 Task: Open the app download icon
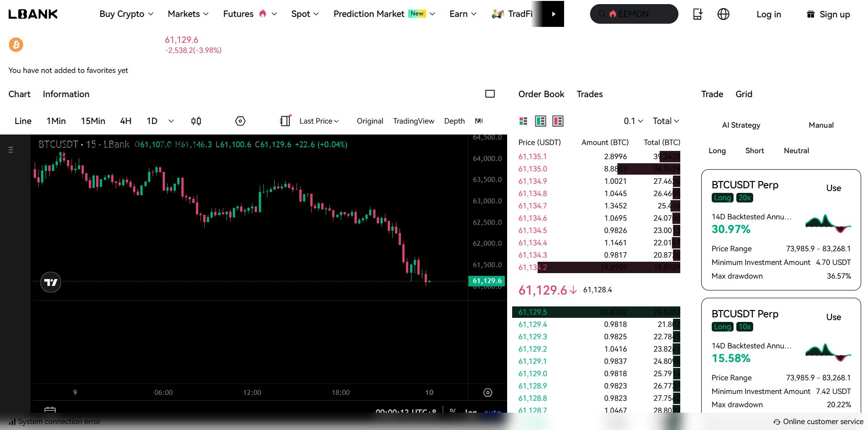point(698,14)
